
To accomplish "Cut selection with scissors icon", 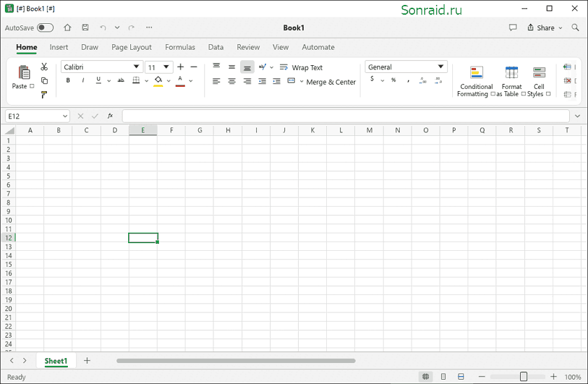I will [x=44, y=67].
